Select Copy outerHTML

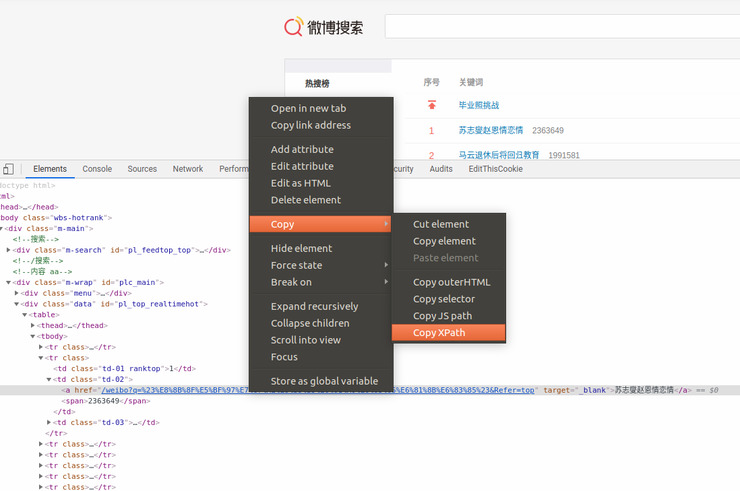pos(451,282)
